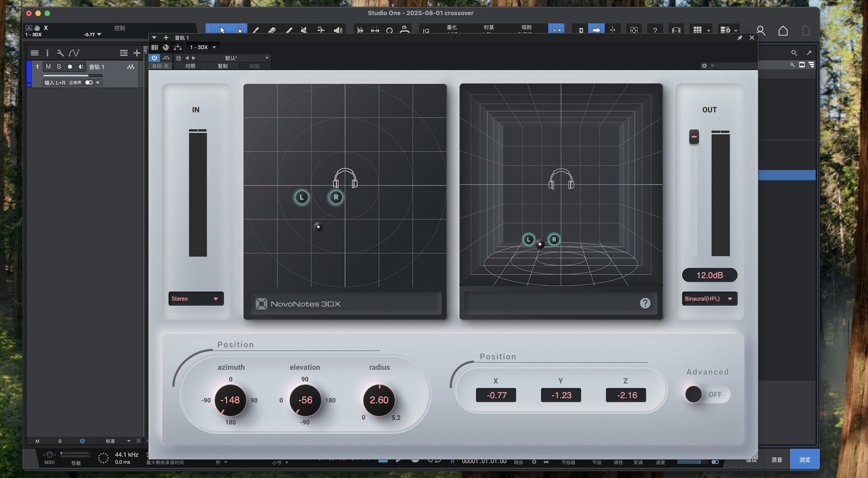This screenshot has height=478, width=868.
Task: Load next preset arrow
Action: 194,58
